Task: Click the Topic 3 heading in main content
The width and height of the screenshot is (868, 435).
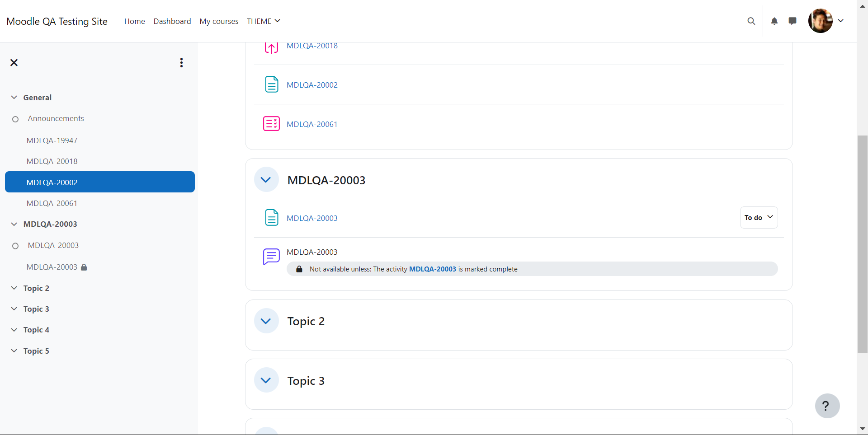Action: (306, 381)
